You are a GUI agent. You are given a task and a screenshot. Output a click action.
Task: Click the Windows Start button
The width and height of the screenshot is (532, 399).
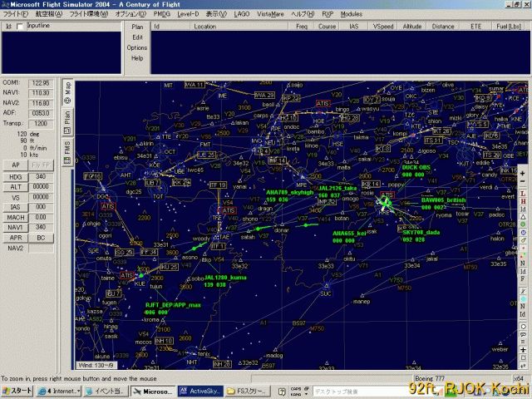click(18, 390)
